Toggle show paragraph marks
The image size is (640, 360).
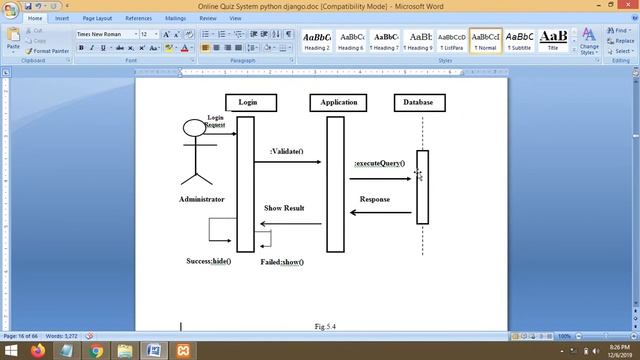[289, 34]
